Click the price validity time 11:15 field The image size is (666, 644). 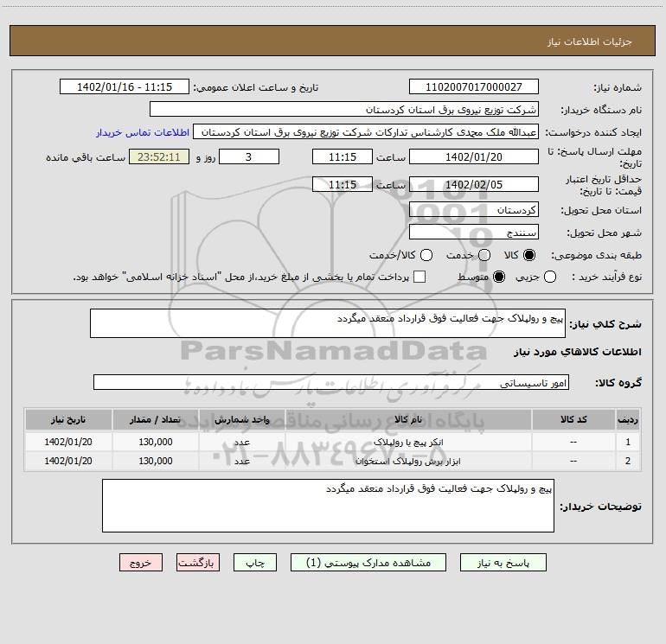[x=343, y=184]
